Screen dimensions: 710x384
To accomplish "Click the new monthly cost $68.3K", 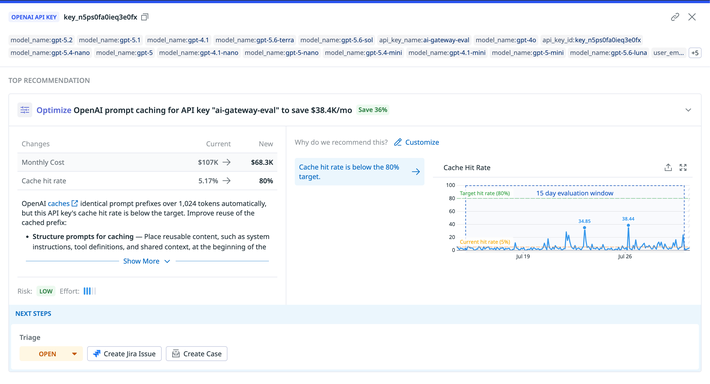I will 262,162.
